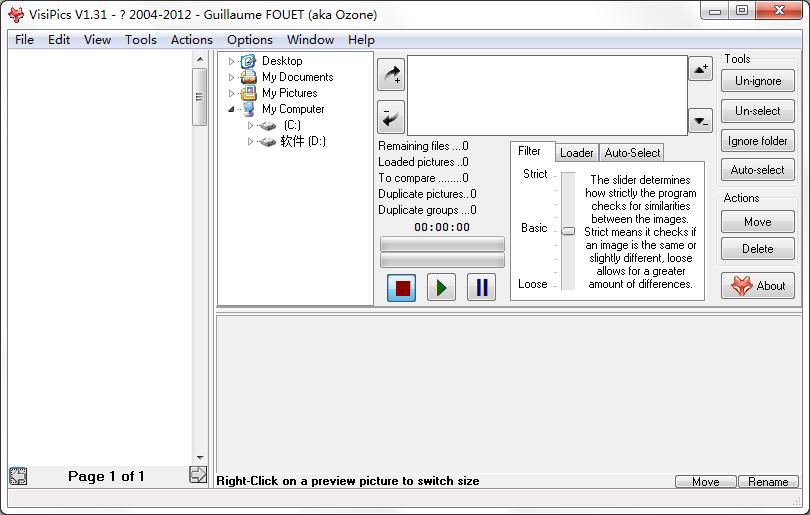The image size is (810, 515).
Task: Click the previous page icon at bottom left
Action: coord(18,476)
